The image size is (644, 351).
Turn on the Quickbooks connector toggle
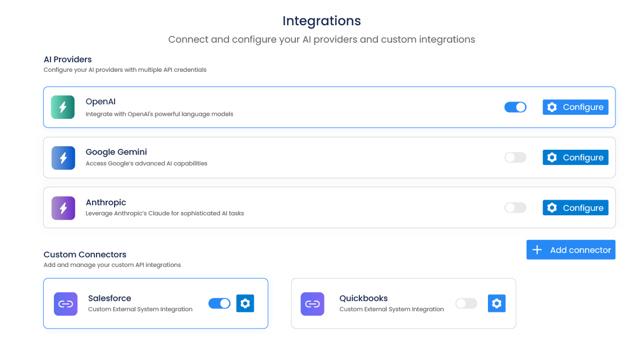[466, 303]
